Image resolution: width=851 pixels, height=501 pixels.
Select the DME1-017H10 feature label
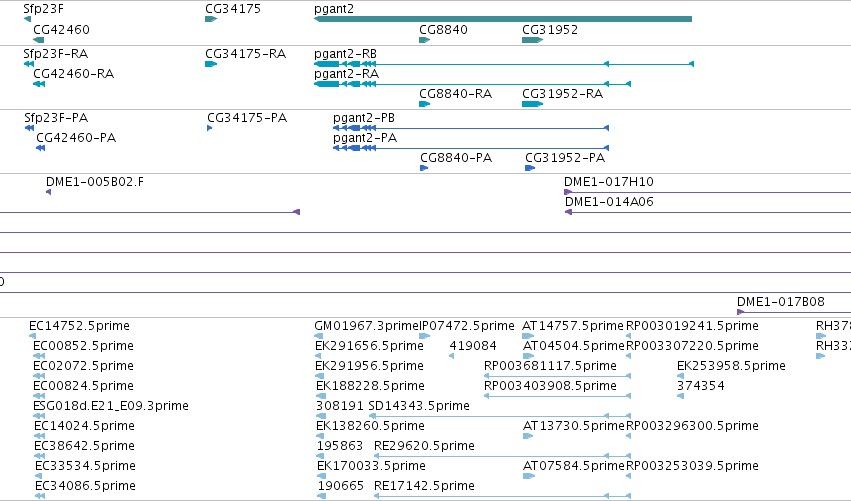[x=609, y=182]
